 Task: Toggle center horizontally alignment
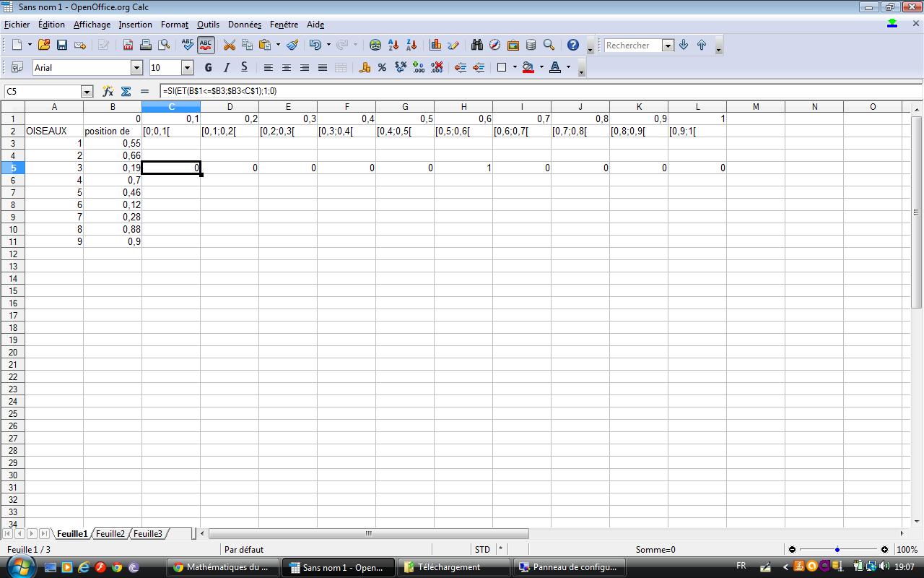coord(287,67)
